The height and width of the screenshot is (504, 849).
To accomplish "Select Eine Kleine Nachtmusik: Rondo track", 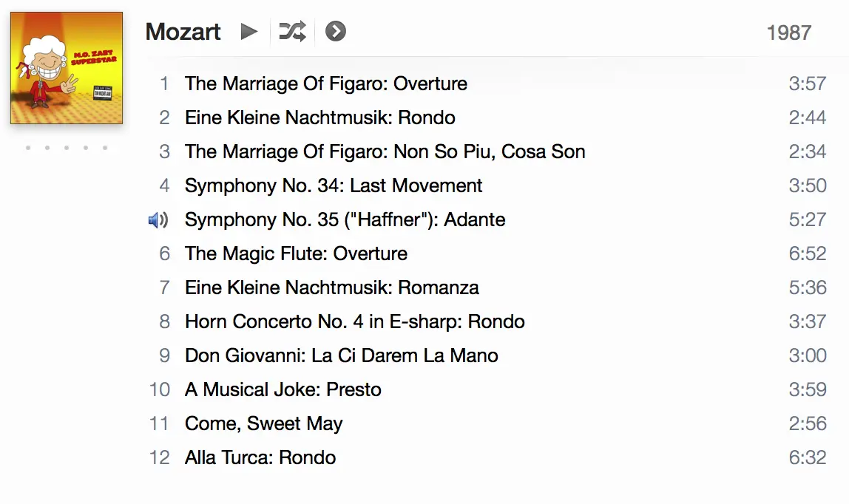I will point(319,118).
